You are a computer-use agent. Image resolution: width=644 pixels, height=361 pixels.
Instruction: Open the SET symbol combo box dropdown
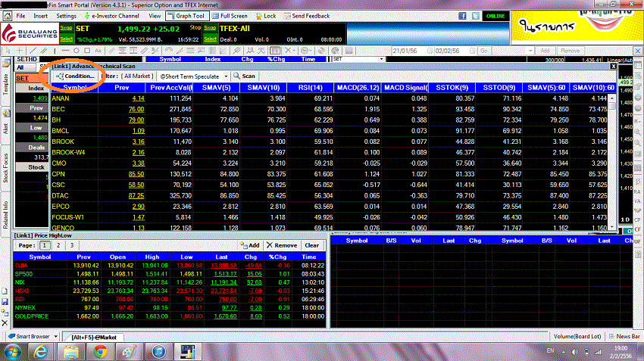point(382,59)
